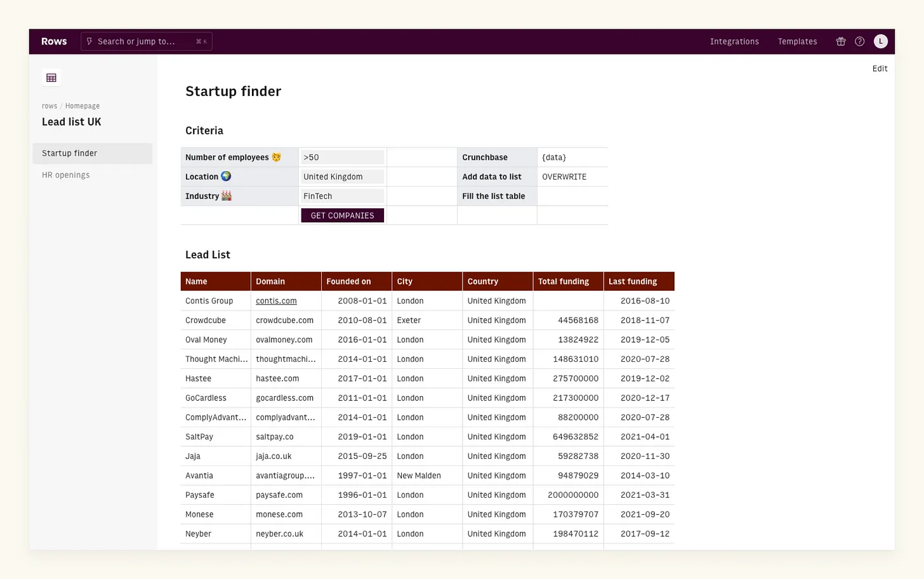924x579 pixels.
Task: Select the ovalmoney.com domain cell
Action: pyautogui.click(x=286, y=340)
